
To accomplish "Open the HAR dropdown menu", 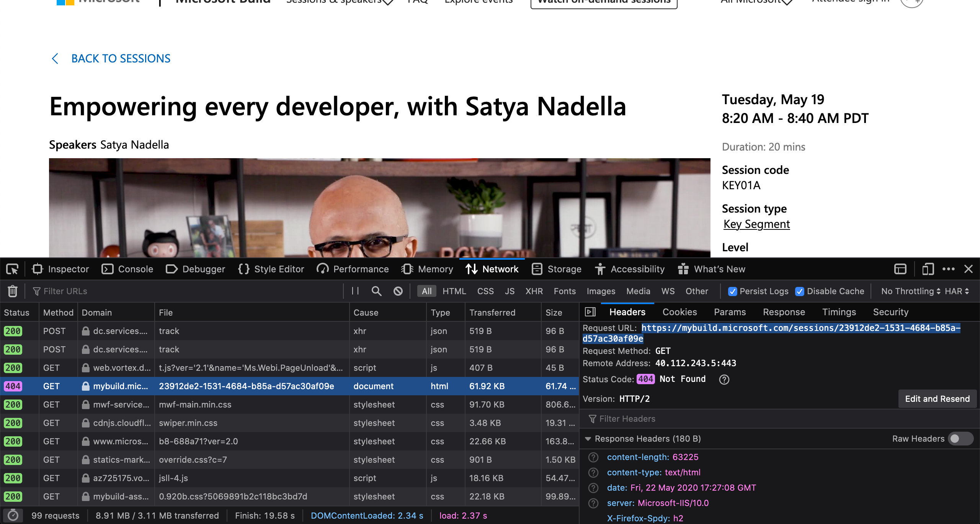I will (957, 291).
